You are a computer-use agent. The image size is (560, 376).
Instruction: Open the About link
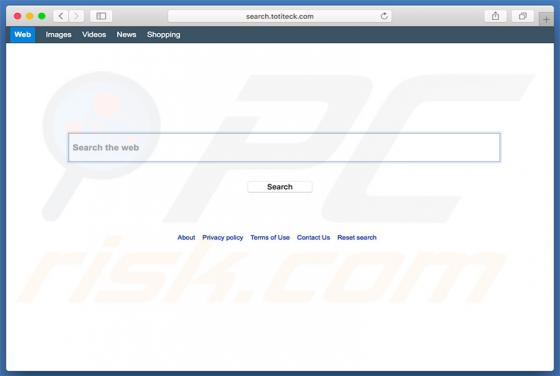tap(186, 237)
